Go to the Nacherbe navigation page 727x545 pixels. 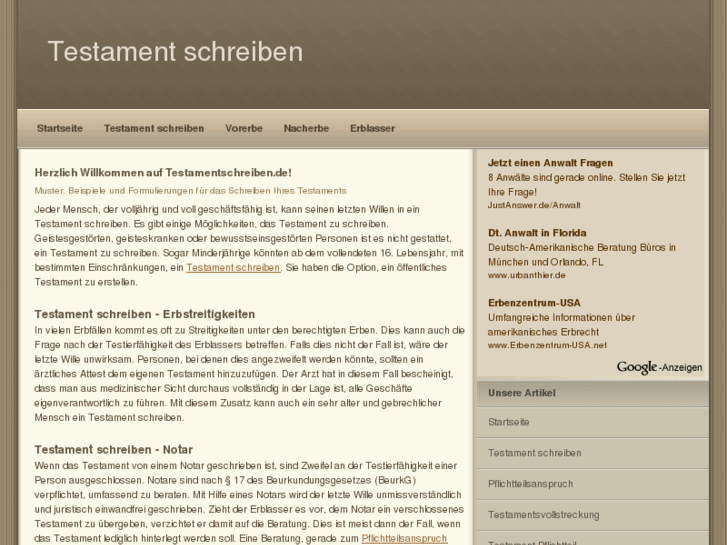306,128
